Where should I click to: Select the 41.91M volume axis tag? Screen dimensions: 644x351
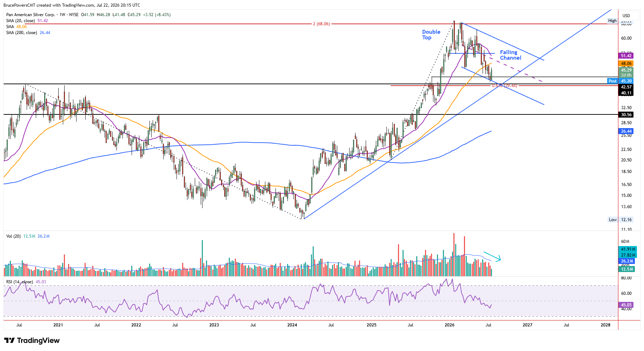628,249
